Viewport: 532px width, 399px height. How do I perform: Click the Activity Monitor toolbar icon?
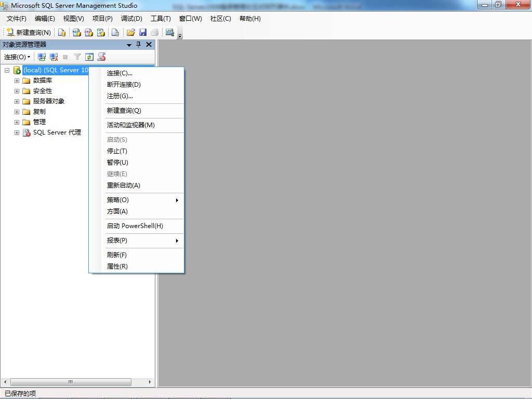pos(170,32)
